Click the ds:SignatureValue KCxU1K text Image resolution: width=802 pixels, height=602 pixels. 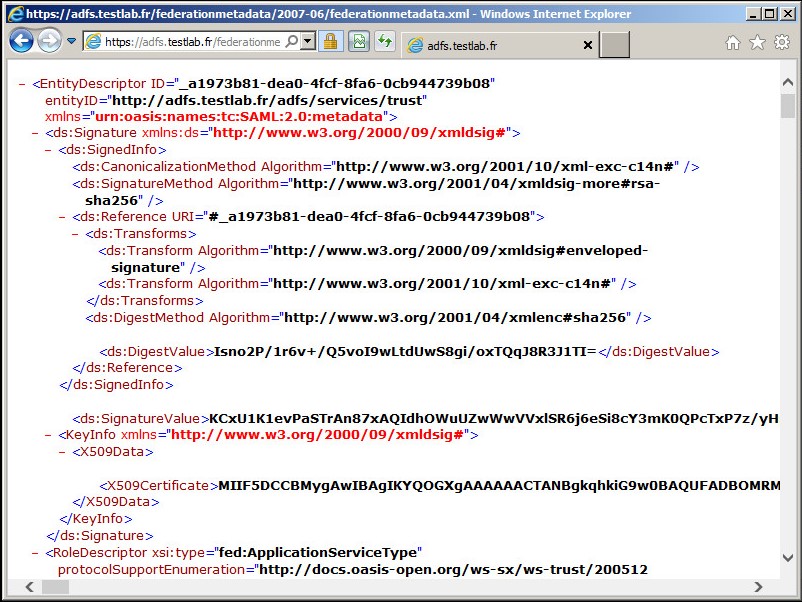click(494, 419)
